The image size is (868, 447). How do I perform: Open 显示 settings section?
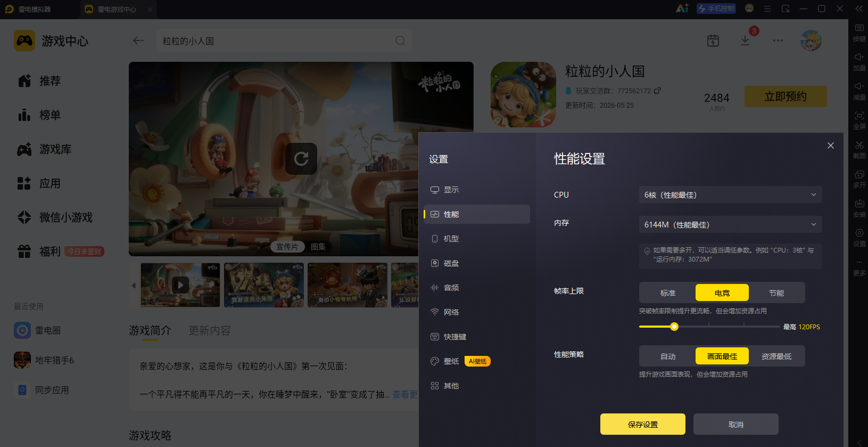point(477,190)
